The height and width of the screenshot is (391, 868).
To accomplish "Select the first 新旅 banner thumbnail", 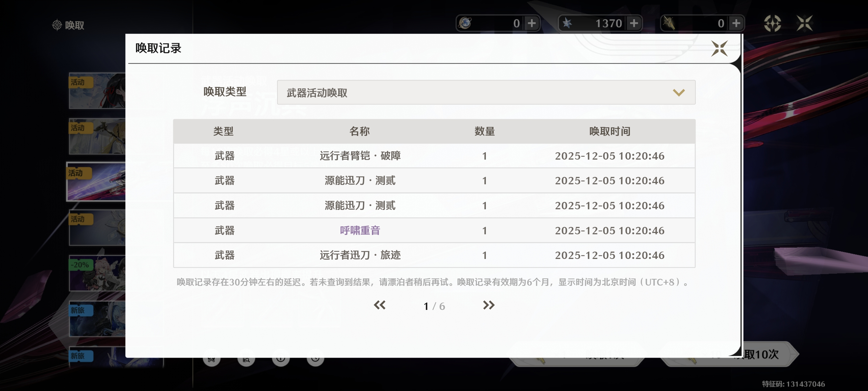I will (97, 319).
